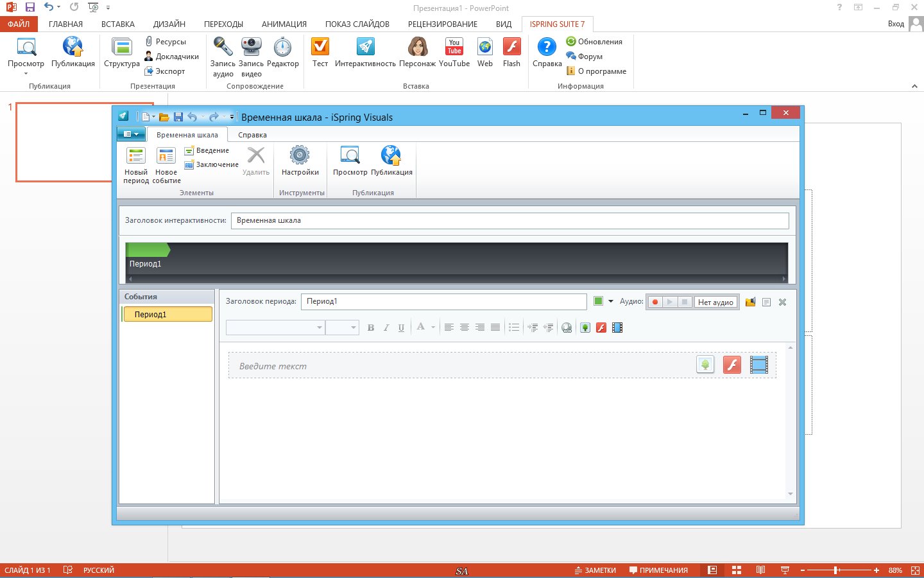Open the ВСТАВКА ribbon tab
Image resolution: width=924 pixels, height=578 pixels.
tap(118, 24)
